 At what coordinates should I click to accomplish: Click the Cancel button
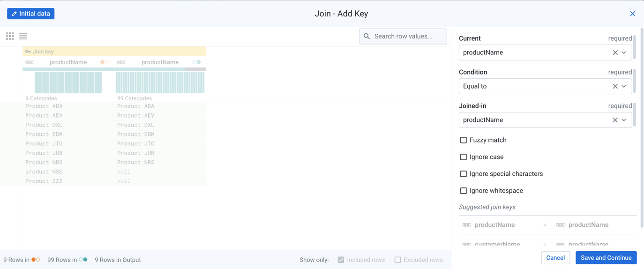point(555,258)
